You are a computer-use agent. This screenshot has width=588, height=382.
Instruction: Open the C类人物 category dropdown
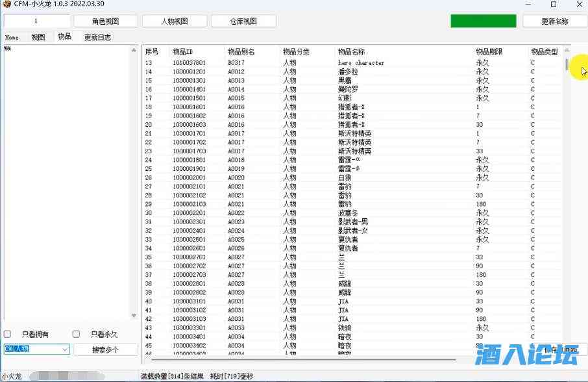tap(65, 350)
